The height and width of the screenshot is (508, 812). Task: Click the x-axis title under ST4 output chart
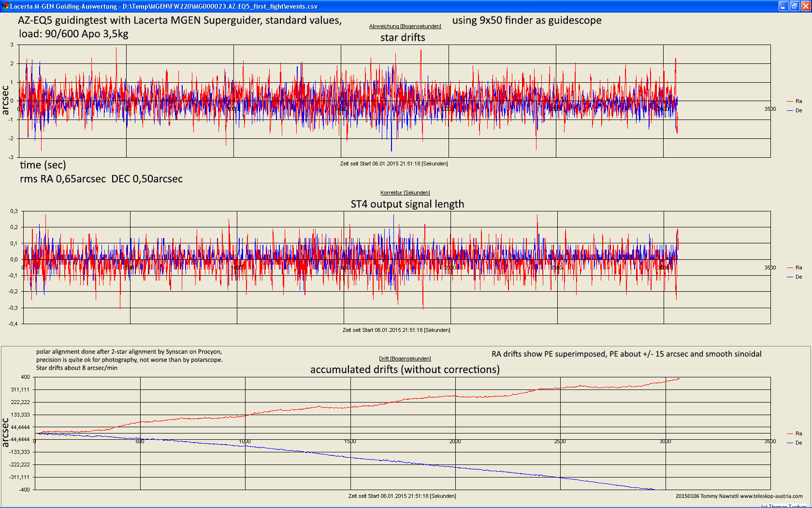396,330
